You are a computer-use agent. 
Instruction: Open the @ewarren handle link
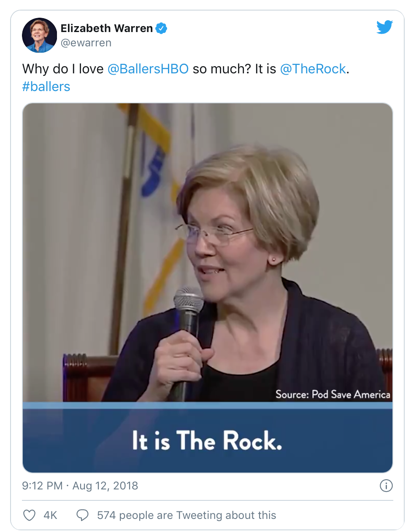click(x=86, y=43)
